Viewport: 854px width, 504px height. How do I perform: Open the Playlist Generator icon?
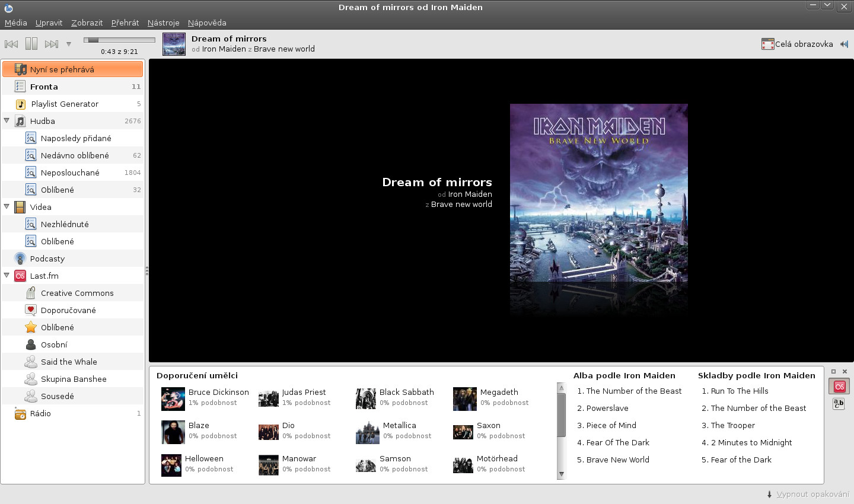click(x=20, y=104)
